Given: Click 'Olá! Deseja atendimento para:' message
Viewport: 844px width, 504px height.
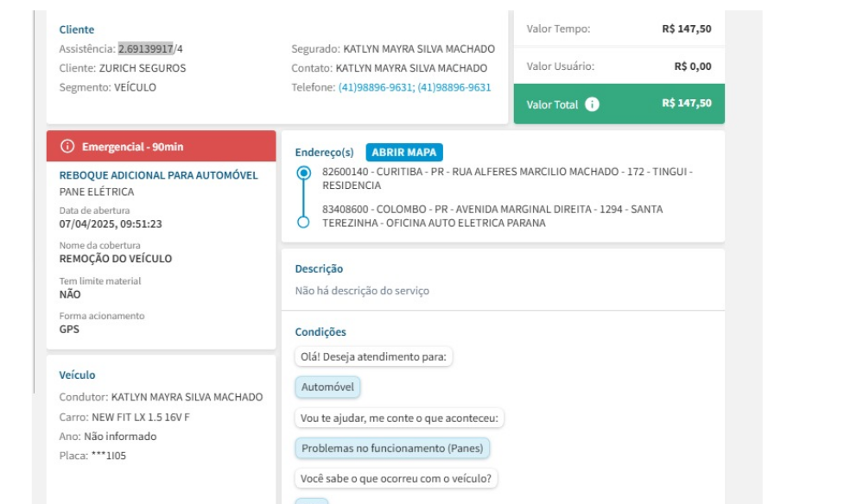Looking at the screenshot, I should click(373, 356).
